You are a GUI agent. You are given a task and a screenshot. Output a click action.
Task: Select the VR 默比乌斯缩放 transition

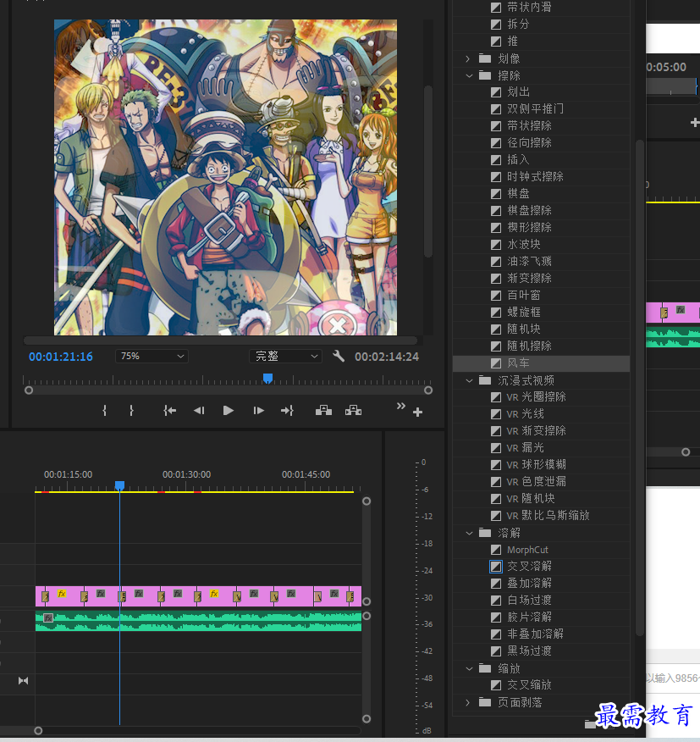coord(548,515)
